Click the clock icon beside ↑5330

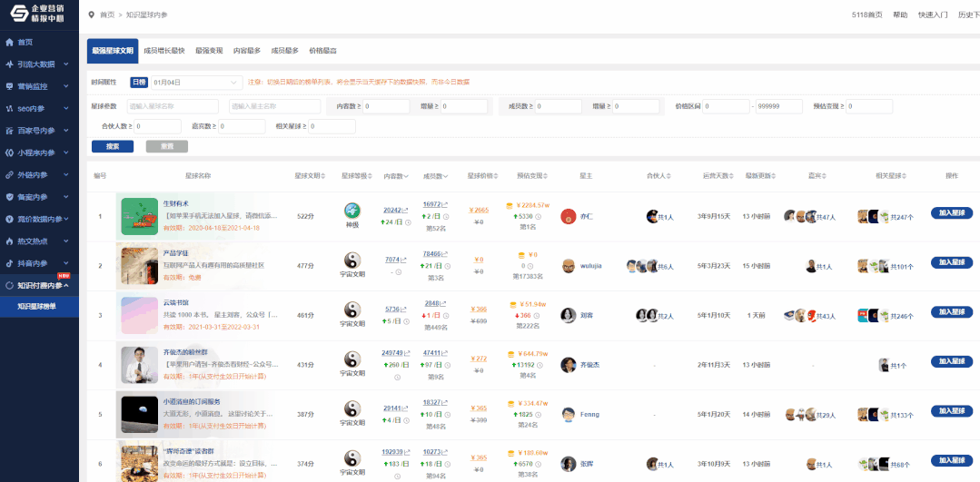[x=538, y=217]
